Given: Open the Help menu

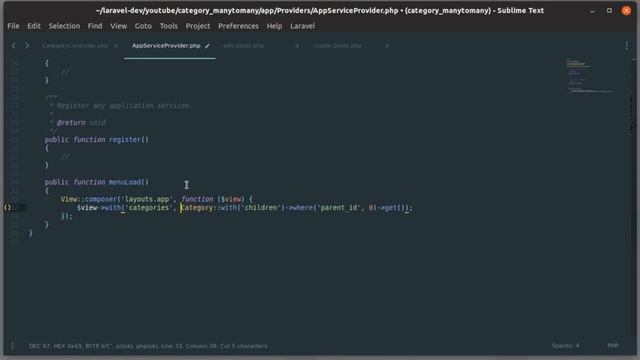Looking at the screenshot, I should tap(274, 26).
